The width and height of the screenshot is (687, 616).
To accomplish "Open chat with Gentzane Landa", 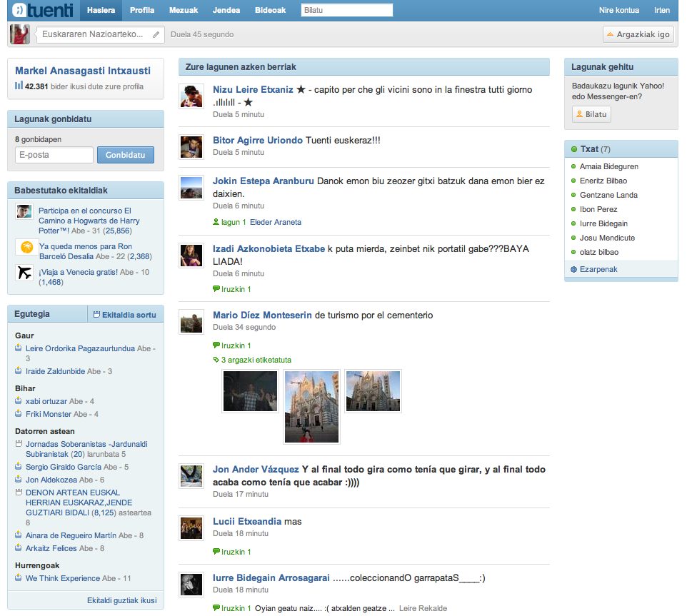I will pos(608,196).
